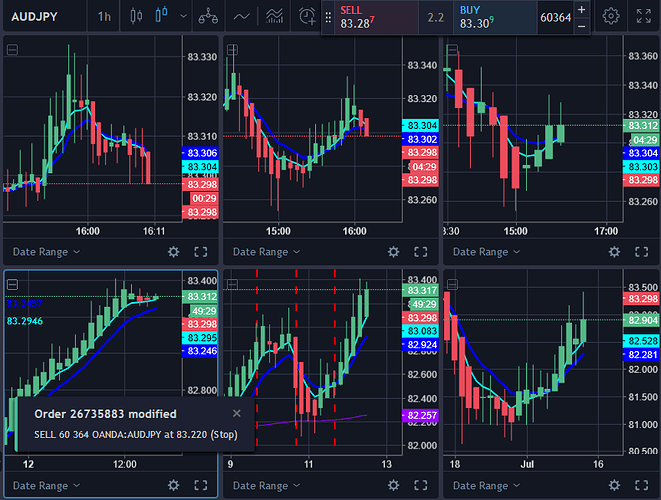Maximize the bottom-right chart pane
Screen dimensions: 661x500
click(x=641, y=485)
